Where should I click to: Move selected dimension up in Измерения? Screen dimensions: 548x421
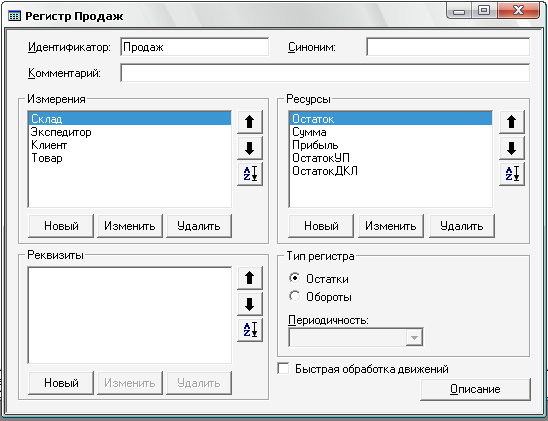pyautogui.click(x=250, y=122)
